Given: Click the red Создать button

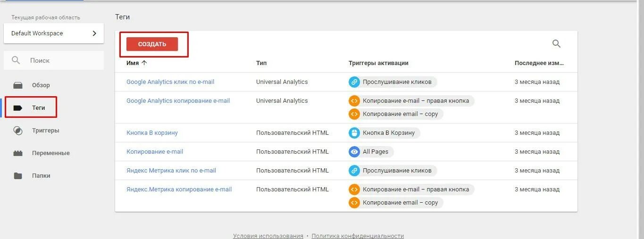Looking at the screenshot, I should tap(152, 44).
